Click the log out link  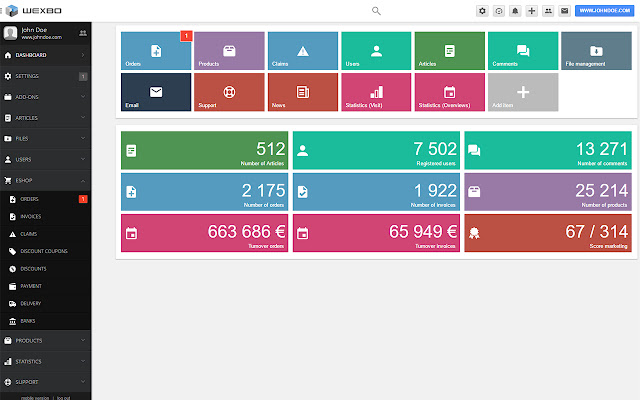tap(63, 398)
